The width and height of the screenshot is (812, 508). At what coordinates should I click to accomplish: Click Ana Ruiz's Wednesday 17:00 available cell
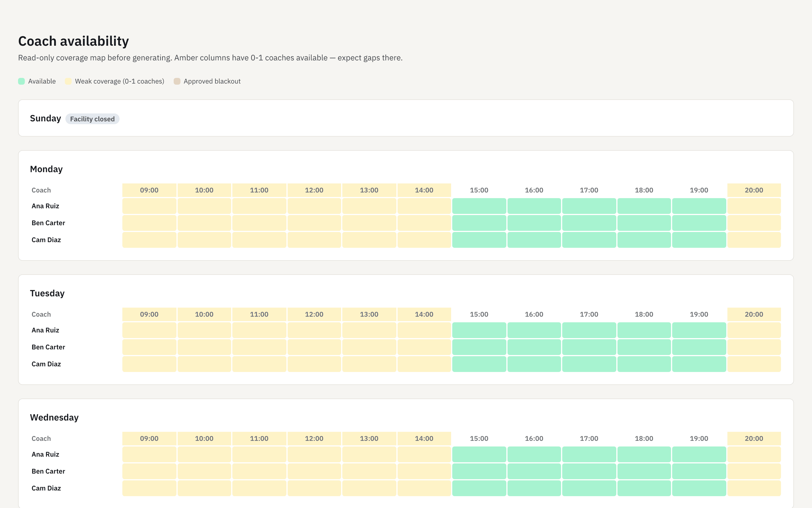click(589, 454)
